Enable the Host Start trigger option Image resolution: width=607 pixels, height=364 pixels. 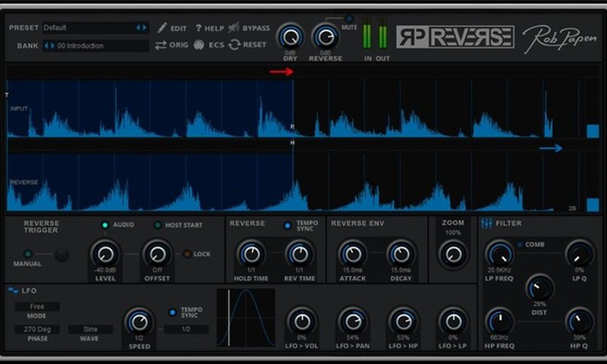[158, 225]
